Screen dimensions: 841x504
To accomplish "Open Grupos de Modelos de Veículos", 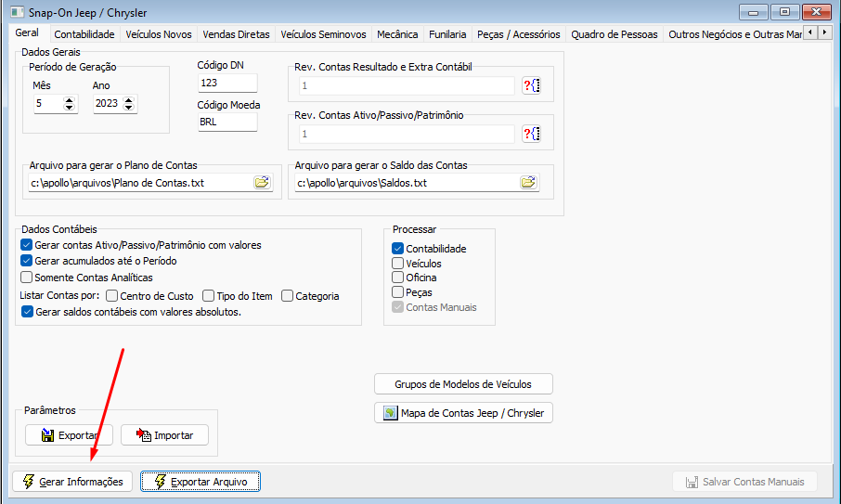I will [x=463, y=384].
